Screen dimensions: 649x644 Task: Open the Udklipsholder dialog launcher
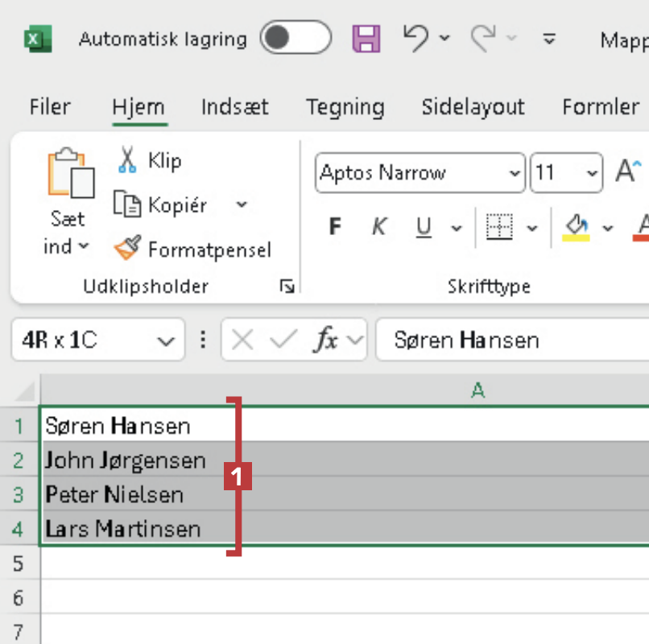(x=287, y=287)
